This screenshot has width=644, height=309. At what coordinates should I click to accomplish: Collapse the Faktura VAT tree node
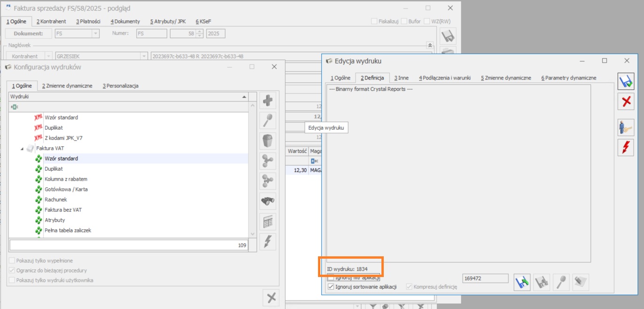click(22, 149)
